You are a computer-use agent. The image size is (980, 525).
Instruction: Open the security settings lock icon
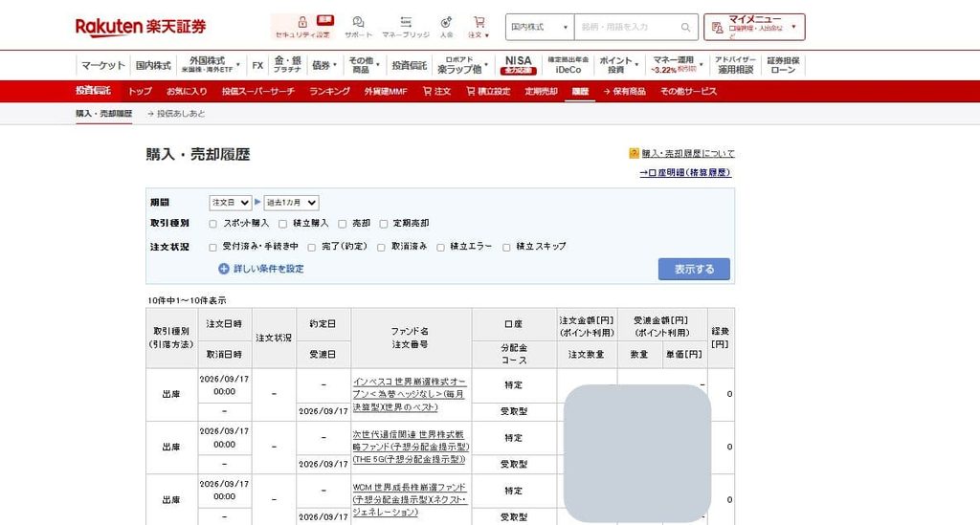click(302, 23)
